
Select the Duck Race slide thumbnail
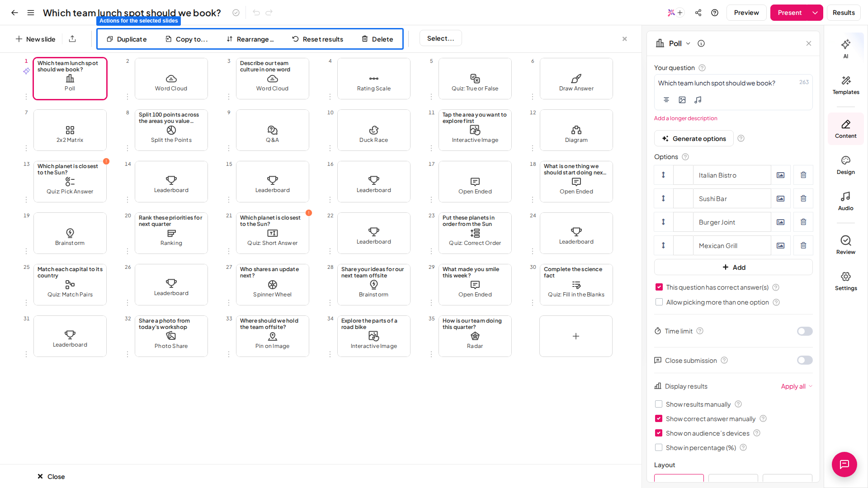pyautogui.click(x=374, y=130)
